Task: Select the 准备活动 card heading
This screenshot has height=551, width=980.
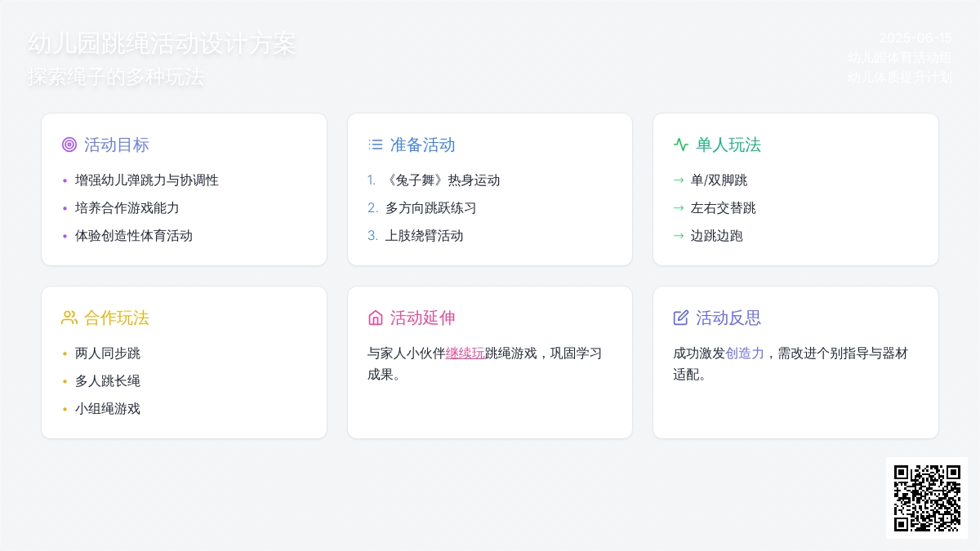Action: [x=423, y=144]
